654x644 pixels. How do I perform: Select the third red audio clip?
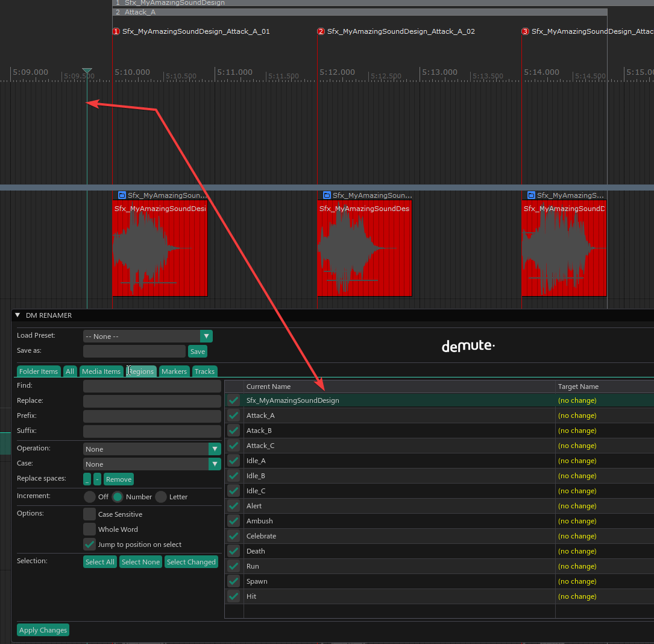click(564, 248)
